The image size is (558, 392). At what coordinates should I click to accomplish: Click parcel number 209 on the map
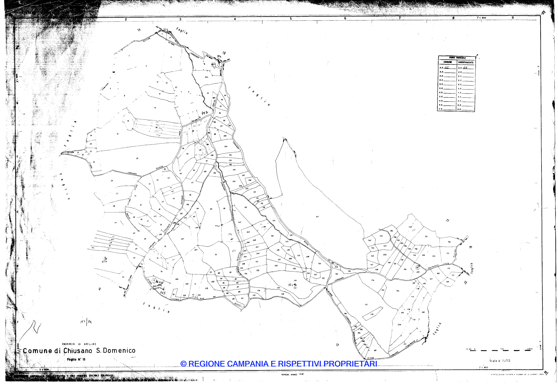(x=399, y=325)
